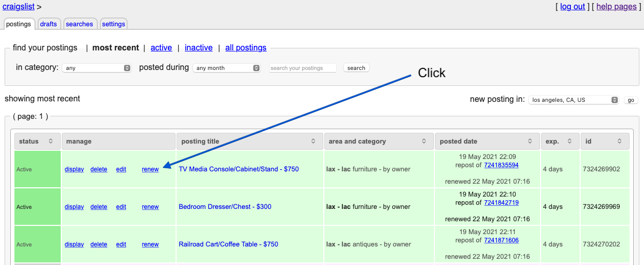This screenshot has height=265, width=644.
Task: Open the 'in category' dropdown
Action: coord(97,68)
